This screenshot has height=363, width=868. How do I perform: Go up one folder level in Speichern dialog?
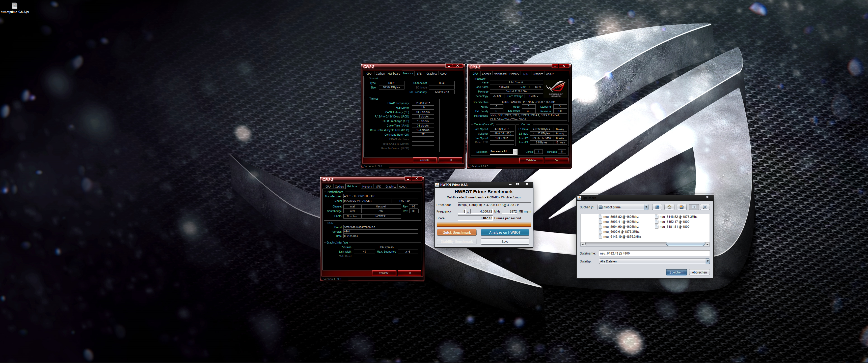(x=657, y=207)
